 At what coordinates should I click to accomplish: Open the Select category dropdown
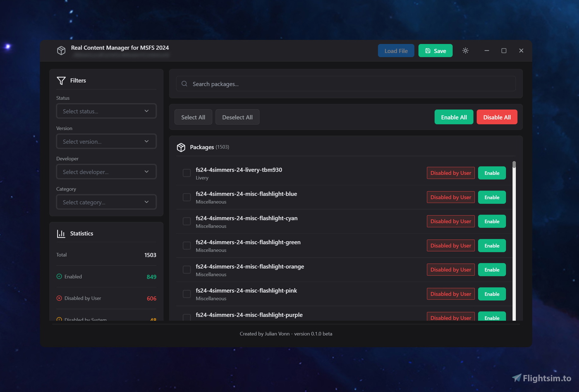(x=106, y=202)
